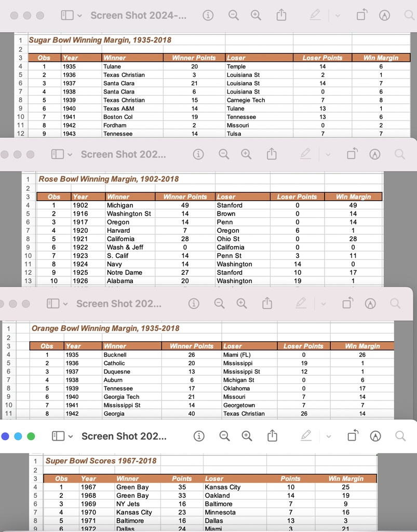The image size is (417, 532).
Task: Rotate image in Orange Bowl window
Action: [348, 303]
